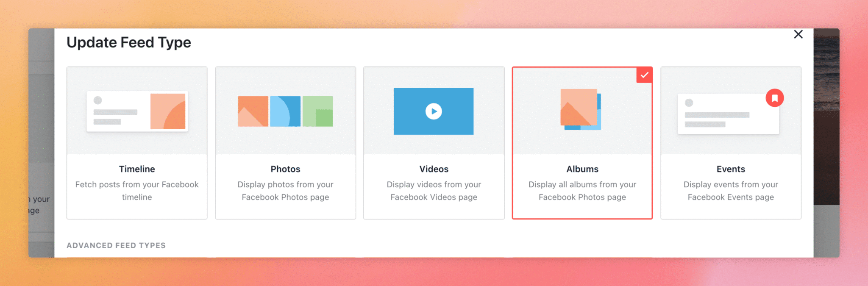This screenshot has width=868, height=286.
Task: Select the Photos feed type card
Action: pyautogui.click(x=285, y=143)
